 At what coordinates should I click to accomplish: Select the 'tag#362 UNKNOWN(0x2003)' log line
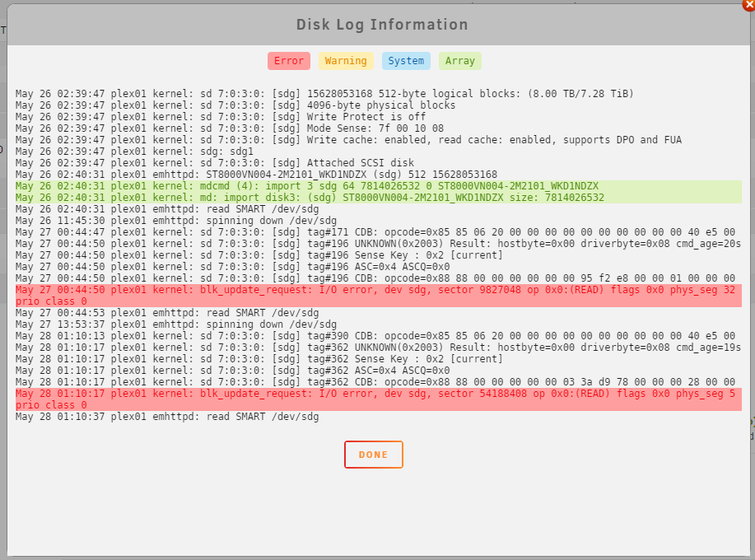tap(378, 348)
